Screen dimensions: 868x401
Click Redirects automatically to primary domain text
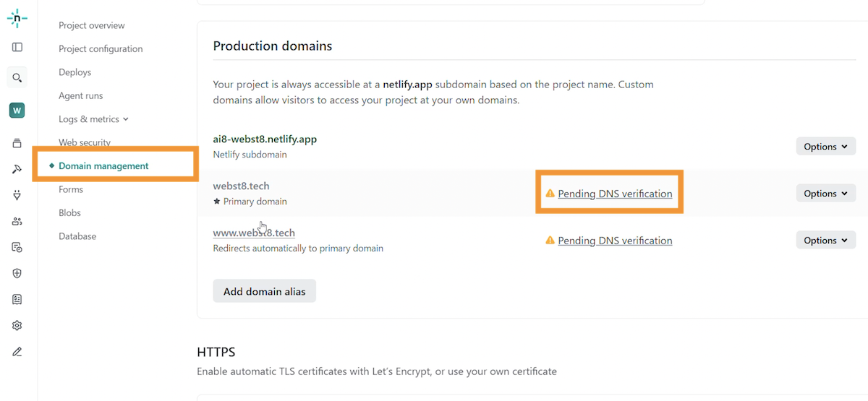pos(298,249)
